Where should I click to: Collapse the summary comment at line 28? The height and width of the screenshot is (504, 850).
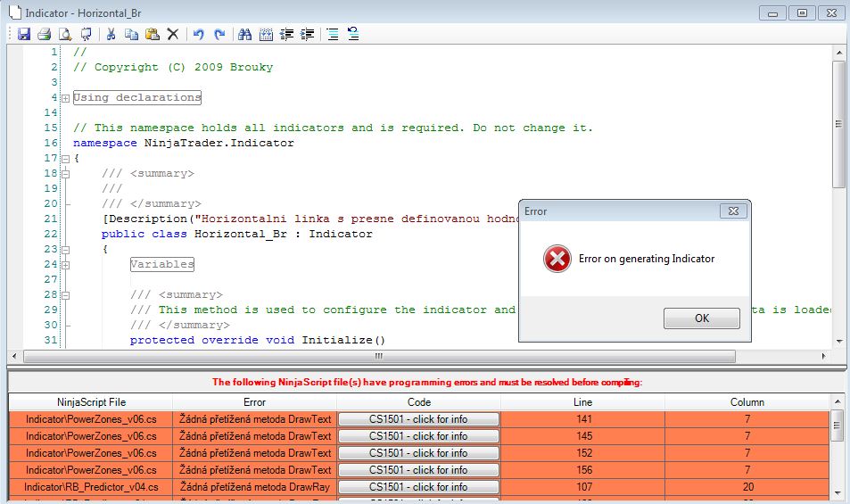tap(65, 295)
